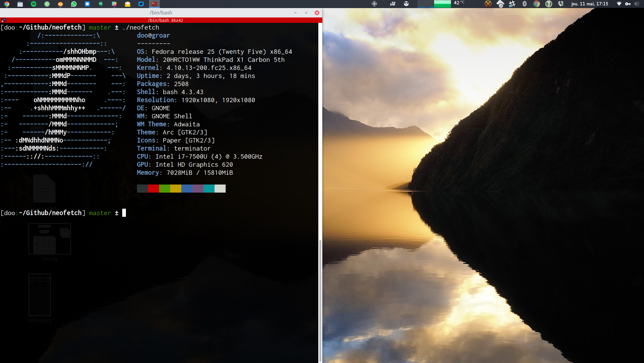Open the Twitter client icon

point(141,4)
